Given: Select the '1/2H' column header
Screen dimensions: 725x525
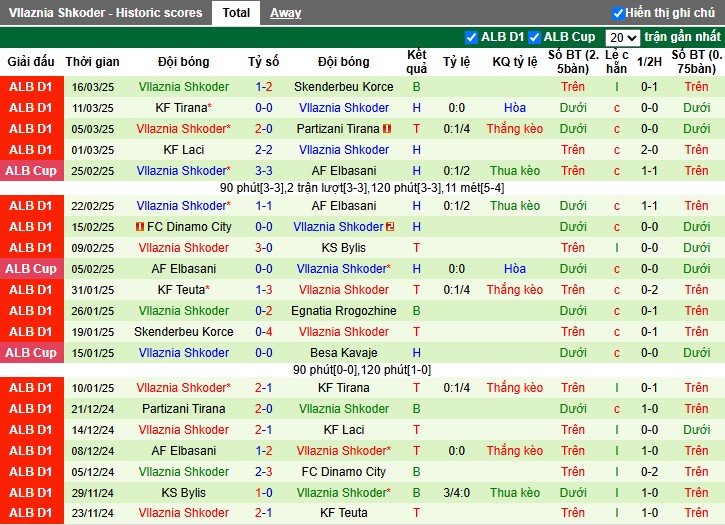Looking at the screenshot, I should [x=649, y=62].
